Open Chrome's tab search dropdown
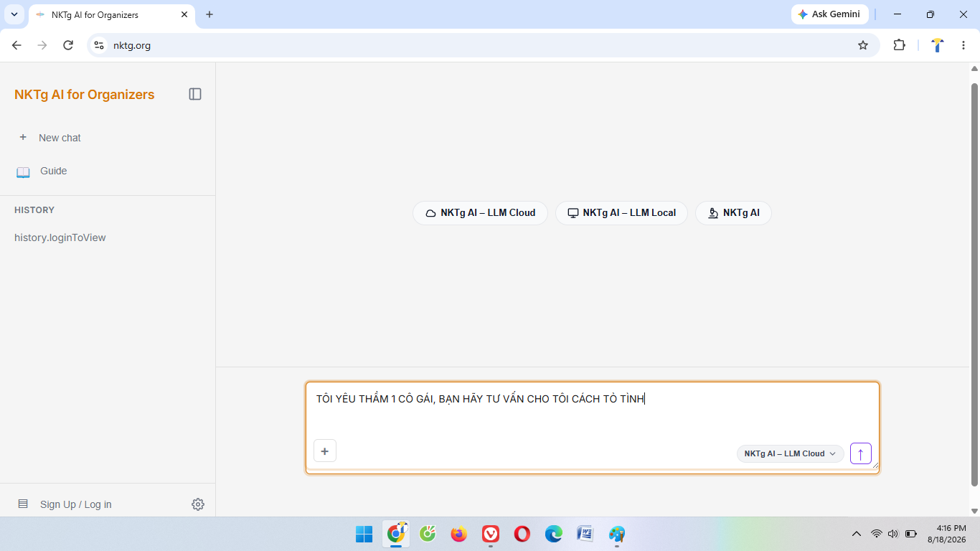The image size is (980, 551). (14, 14)
